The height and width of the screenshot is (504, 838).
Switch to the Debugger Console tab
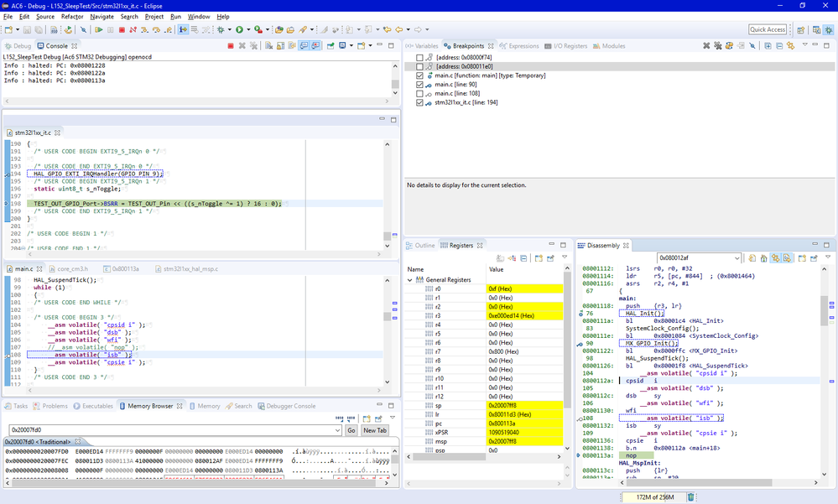tap(286, 406)
